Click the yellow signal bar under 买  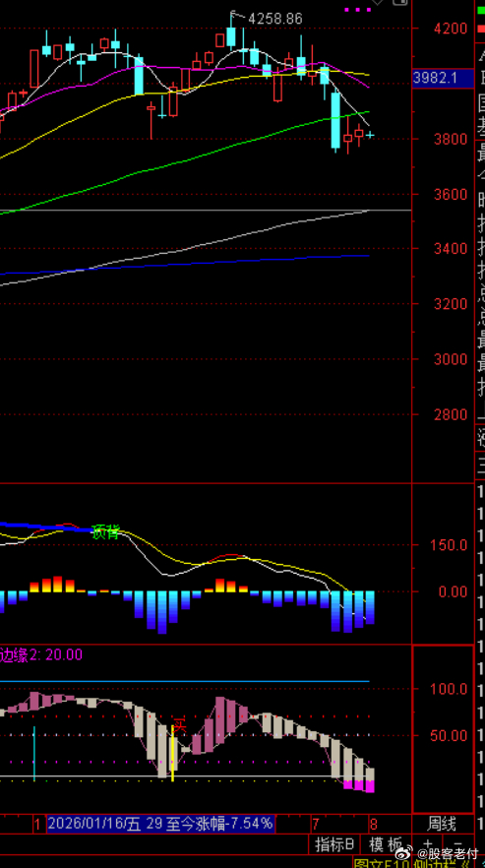pos(173,753)
